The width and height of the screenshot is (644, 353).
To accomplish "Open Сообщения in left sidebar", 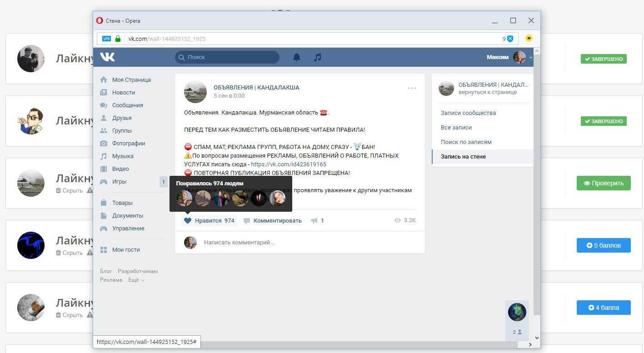I will pos(127,105).
